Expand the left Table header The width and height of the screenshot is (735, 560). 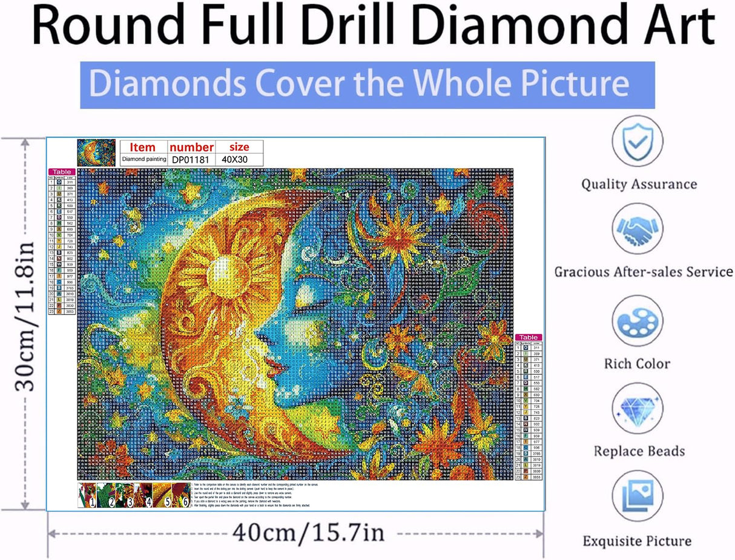pyautogui.click(x=62, y=171)
